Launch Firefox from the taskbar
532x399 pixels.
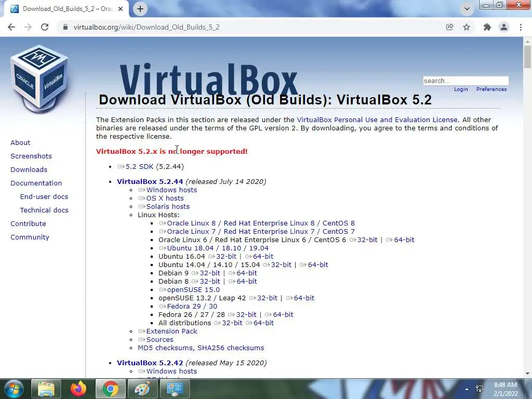[78, 389]
